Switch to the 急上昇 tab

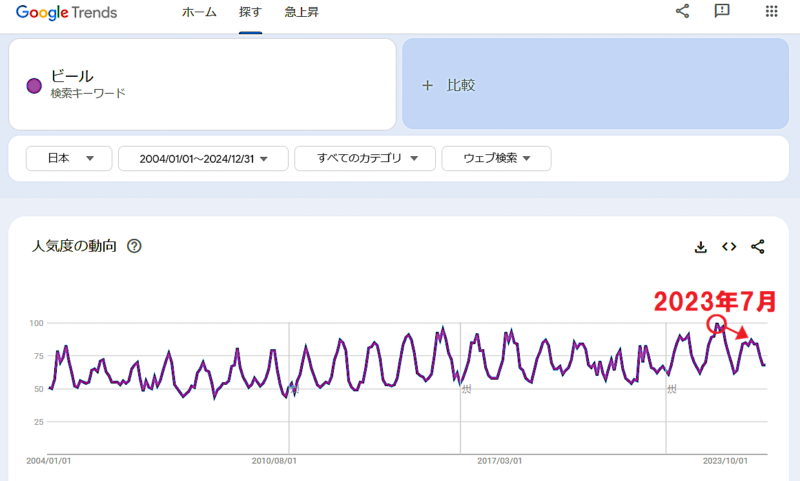click(301, 13)
